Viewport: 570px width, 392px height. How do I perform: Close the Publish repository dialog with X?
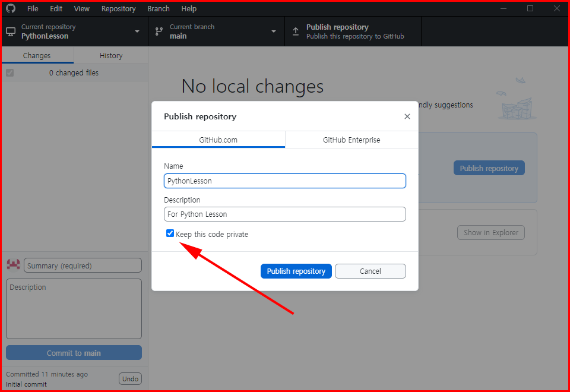407,116
